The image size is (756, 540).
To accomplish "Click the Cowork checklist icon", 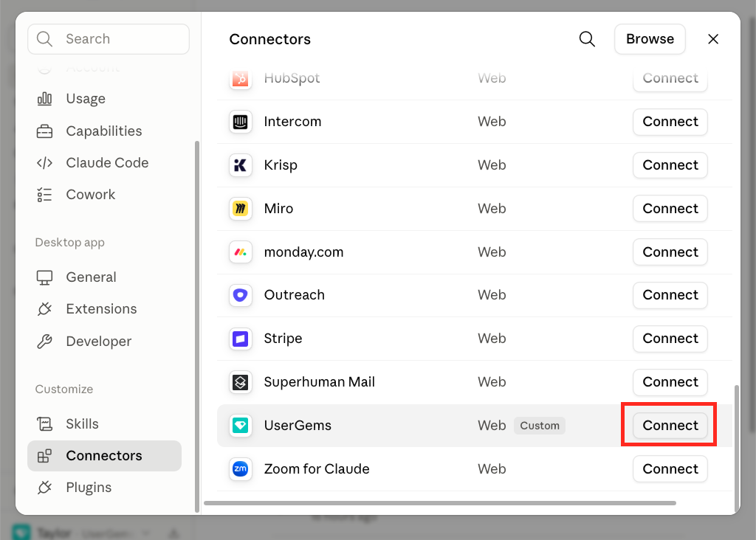I will point(44,195).
